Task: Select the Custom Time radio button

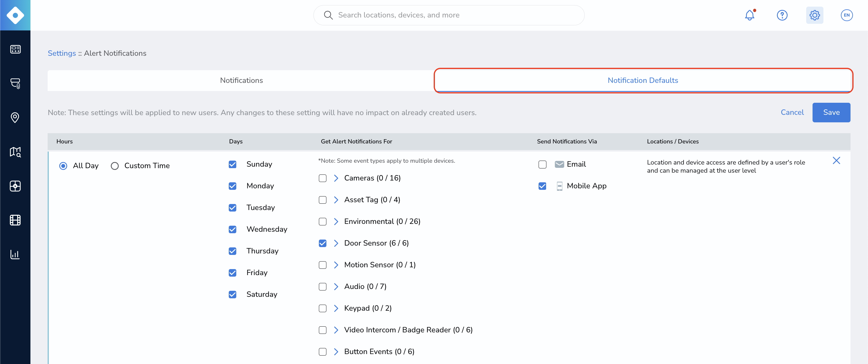Action: [x=115, y=166]
